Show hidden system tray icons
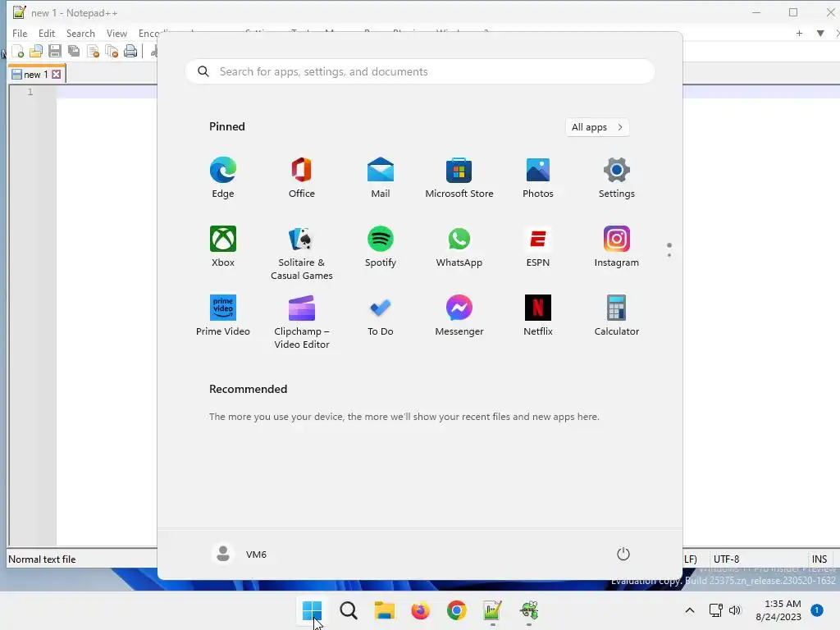 click(690, 610)
